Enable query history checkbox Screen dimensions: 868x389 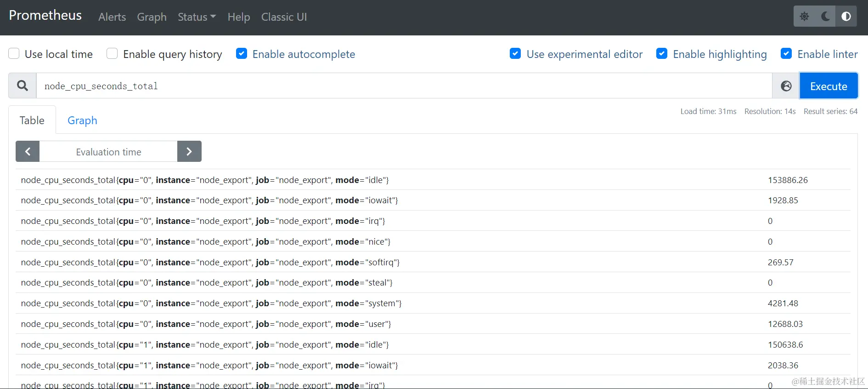coord(112,54)
